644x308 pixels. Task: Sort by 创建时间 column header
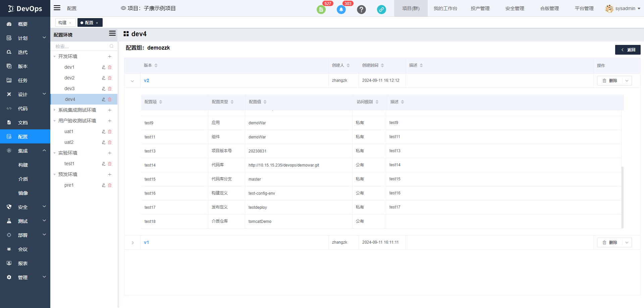(x=373, y=65)
